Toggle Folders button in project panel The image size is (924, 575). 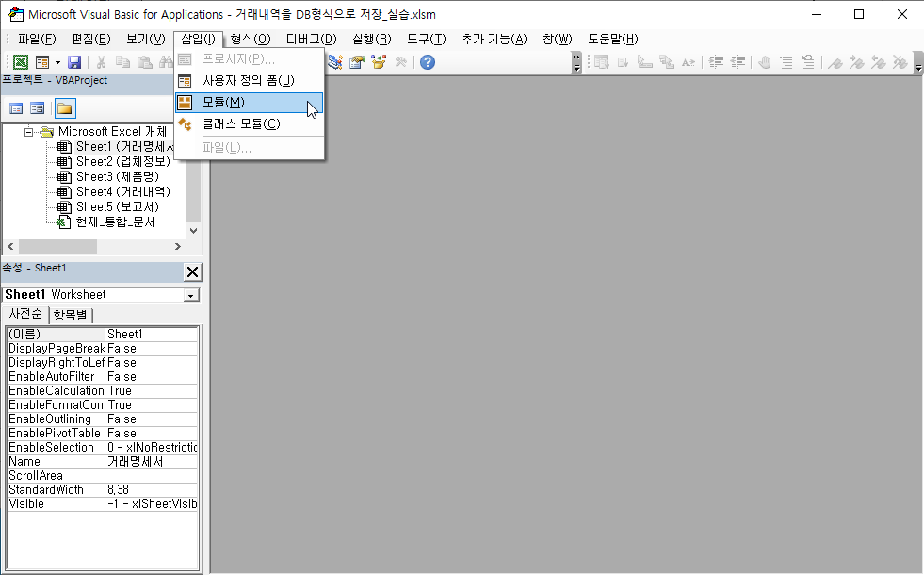pos(65,108)
